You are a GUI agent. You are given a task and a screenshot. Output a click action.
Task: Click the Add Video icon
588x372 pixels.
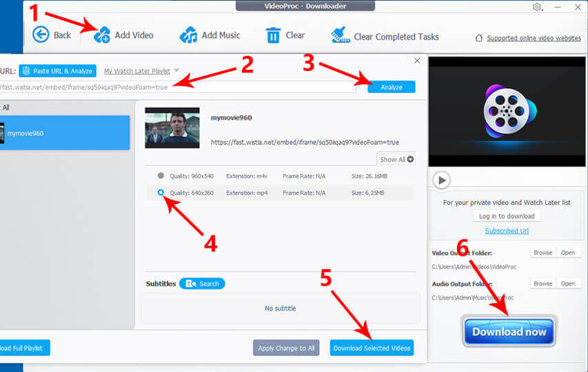click(x=102, y=35)
